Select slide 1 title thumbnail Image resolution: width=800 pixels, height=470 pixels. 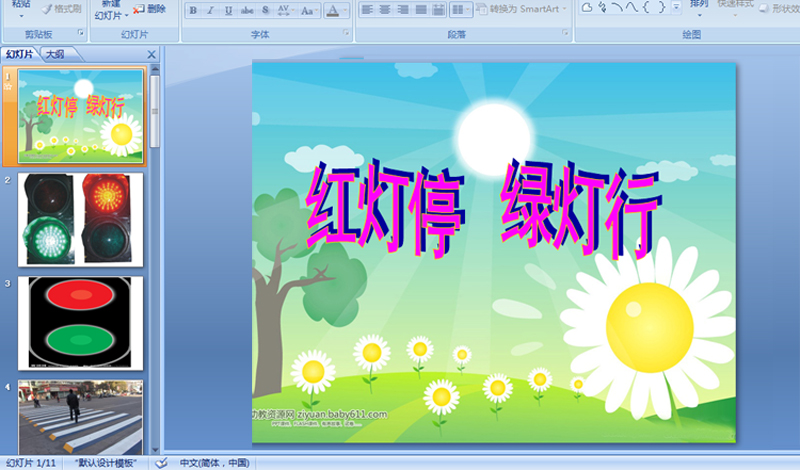click(80, 116)
